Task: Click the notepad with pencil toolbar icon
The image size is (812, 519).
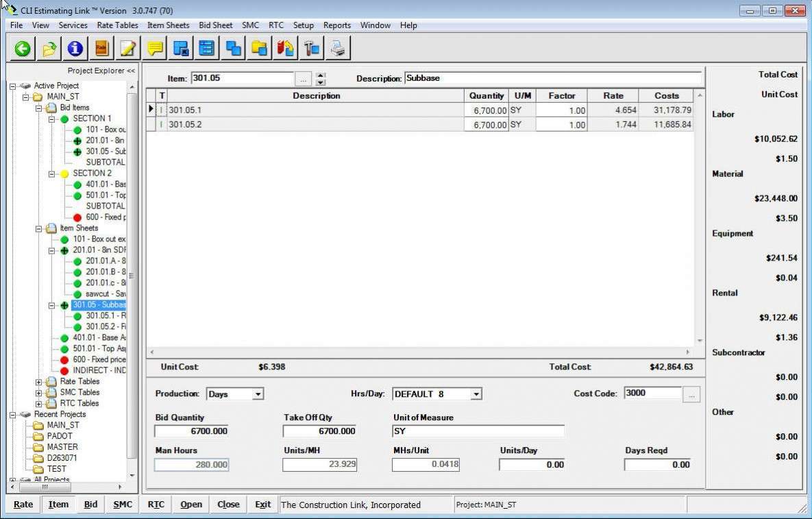Action: click(128, 49)
